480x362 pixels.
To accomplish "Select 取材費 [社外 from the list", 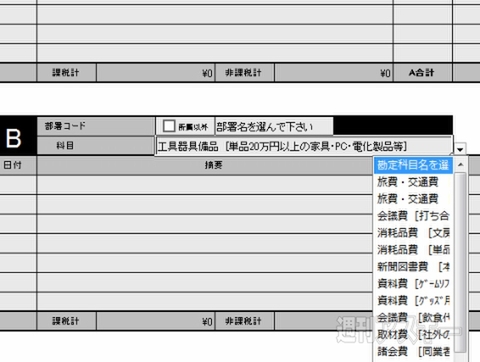I will pos(413,334).
